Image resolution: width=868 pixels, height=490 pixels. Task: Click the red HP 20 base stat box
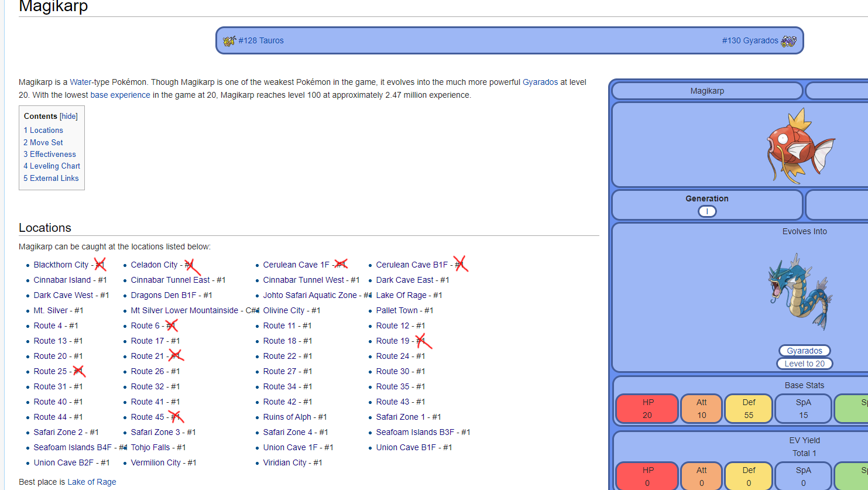coord(647,409)
